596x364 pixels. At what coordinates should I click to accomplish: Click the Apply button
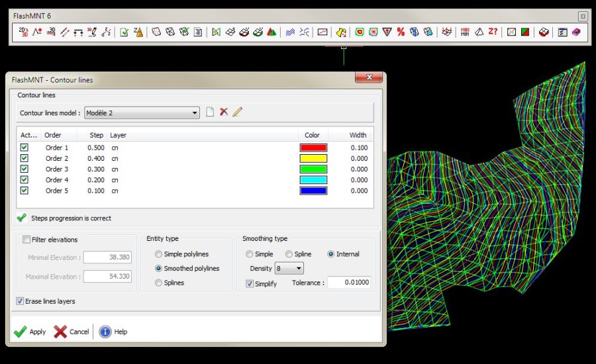pos(30,332)
